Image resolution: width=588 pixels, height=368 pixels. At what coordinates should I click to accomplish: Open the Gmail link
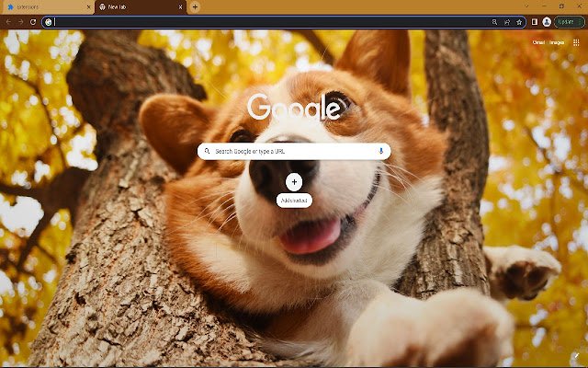tap(538, 42)
